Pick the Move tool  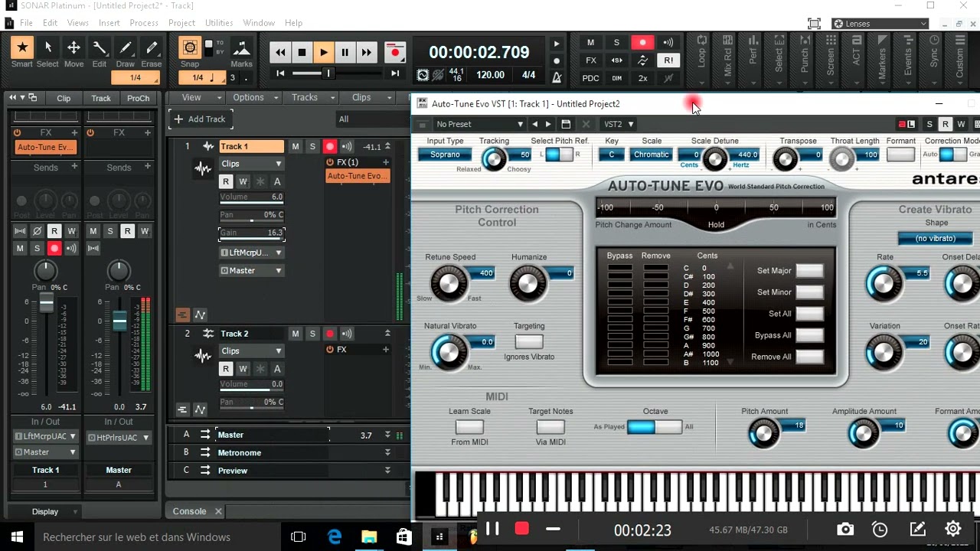coord(73,48)
